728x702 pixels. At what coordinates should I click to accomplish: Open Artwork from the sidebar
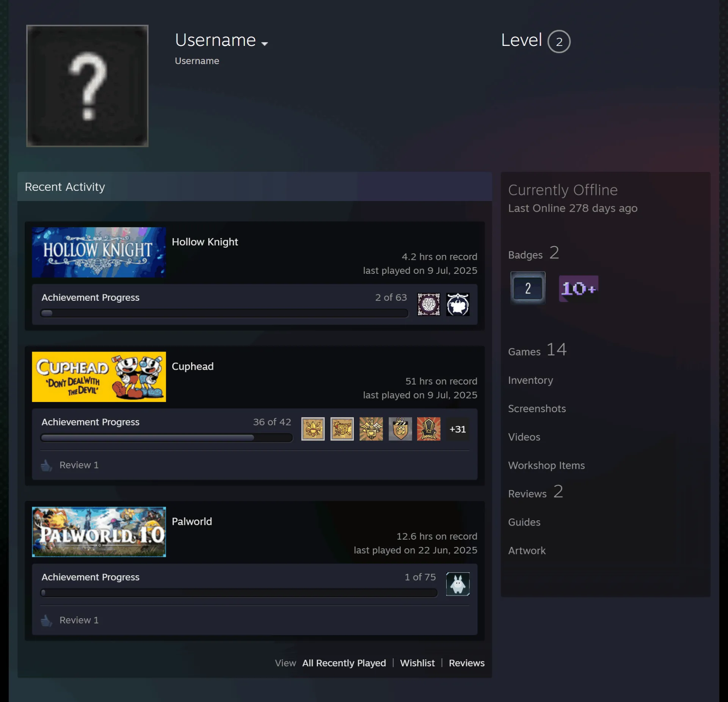tap(527, 551)
